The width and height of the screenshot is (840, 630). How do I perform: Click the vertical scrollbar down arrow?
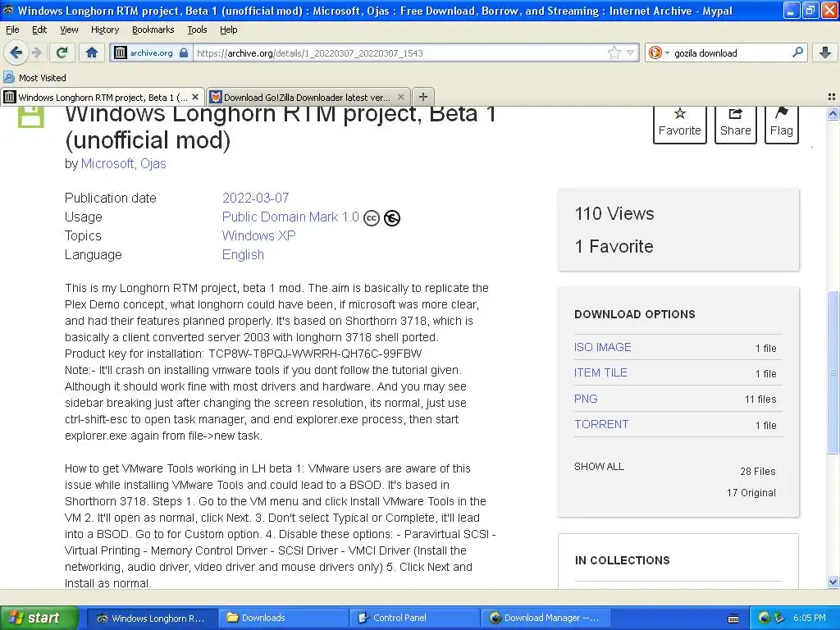tap(833, 582)
